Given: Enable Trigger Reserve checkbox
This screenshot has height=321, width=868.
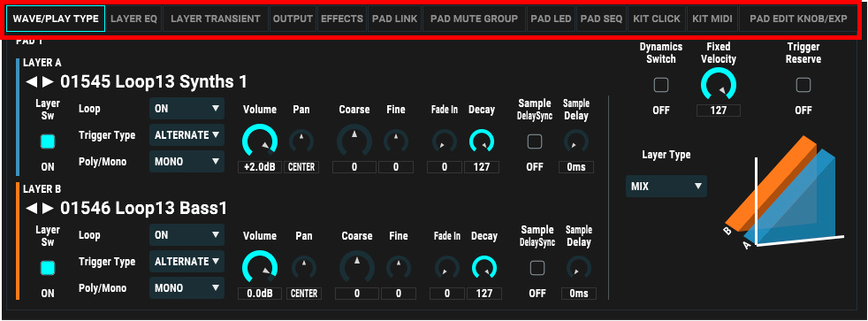Looking at the screenshot, I should 803,85.
